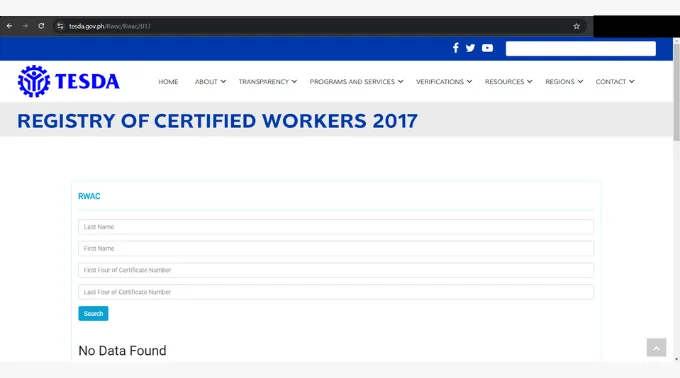The image size is (680, 378).
Task: Focus the browser address bar URL
Action: point(110,26)
